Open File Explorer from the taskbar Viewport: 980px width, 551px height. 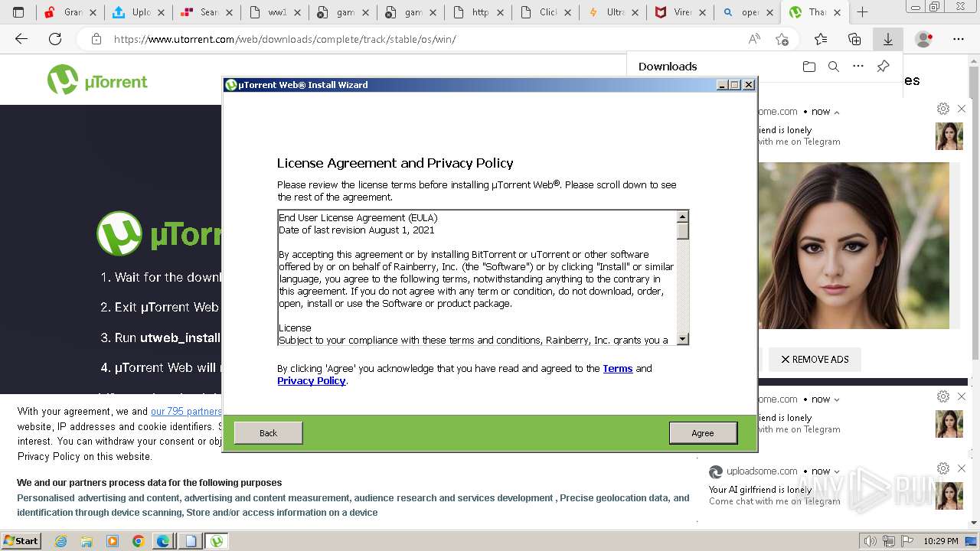(x=87, y=541)
